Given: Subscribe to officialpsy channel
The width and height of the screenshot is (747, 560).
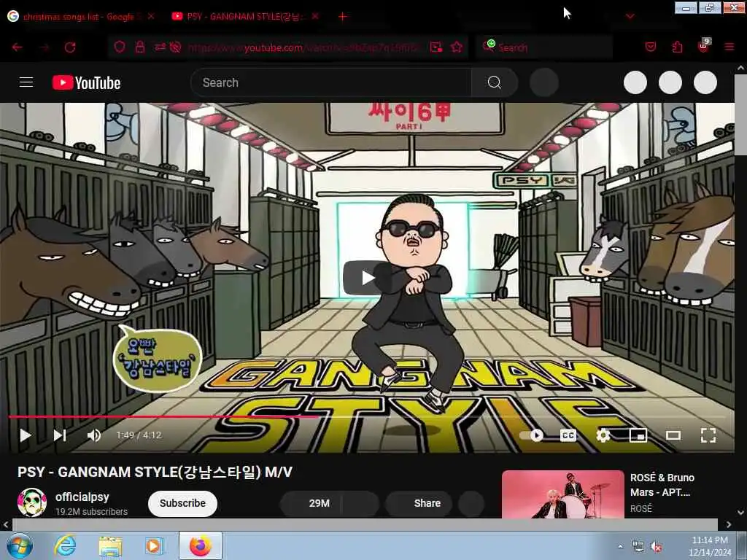Looking at the screenshot, I should 182,503.
